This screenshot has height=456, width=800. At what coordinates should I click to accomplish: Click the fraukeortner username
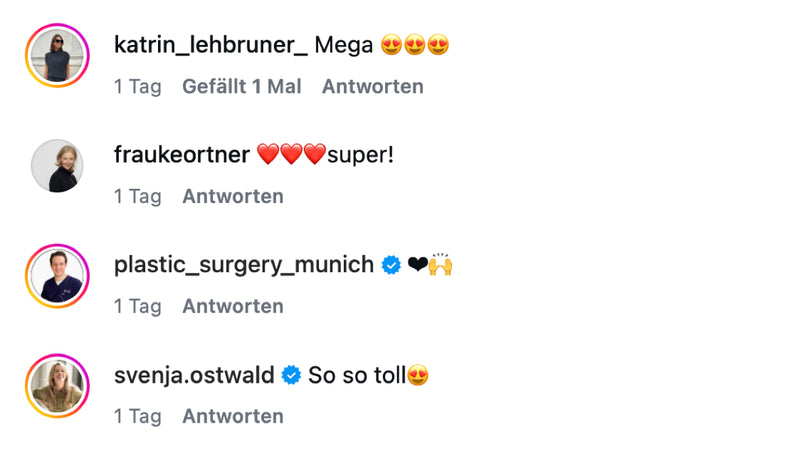(182, 155)
